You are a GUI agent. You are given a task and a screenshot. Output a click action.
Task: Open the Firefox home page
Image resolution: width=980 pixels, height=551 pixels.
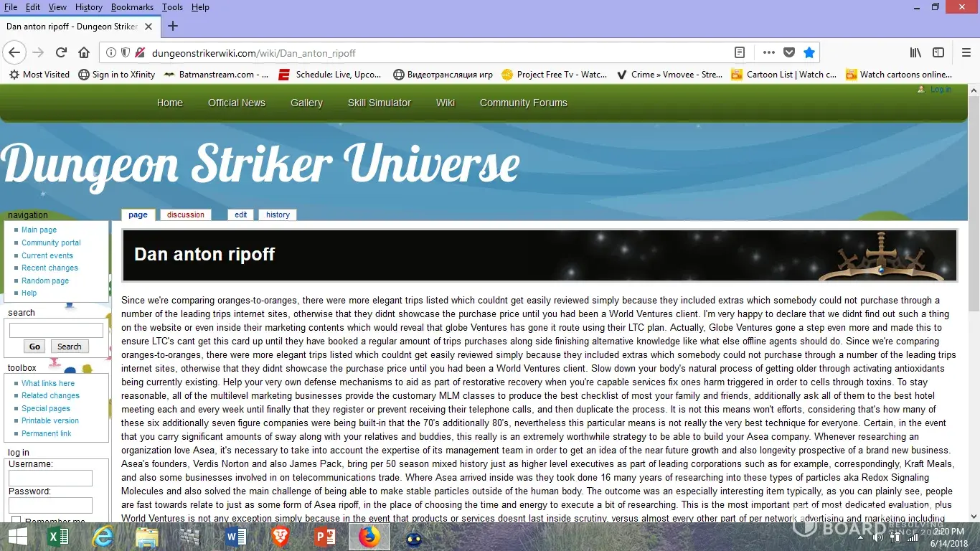(84, 52)
